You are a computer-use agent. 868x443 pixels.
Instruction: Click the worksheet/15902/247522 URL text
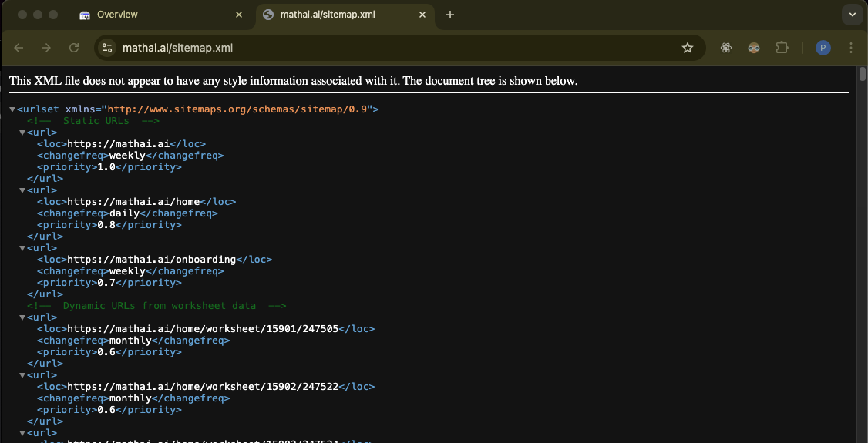[x=203, y=387]
